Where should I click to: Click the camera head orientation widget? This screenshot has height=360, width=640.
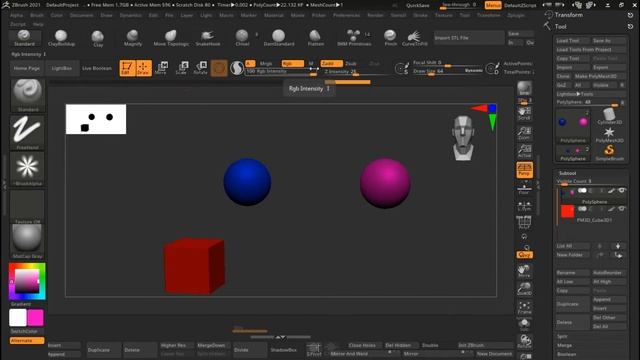coord(463,138)
